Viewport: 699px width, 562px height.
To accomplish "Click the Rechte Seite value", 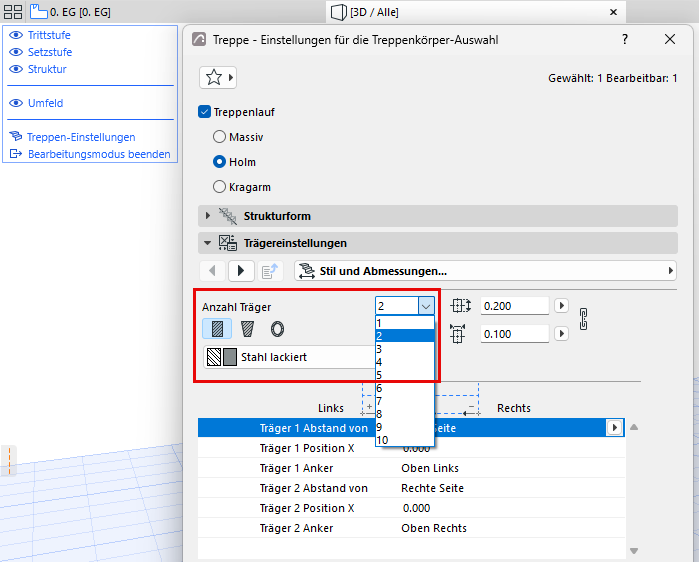I will (432, 488).
